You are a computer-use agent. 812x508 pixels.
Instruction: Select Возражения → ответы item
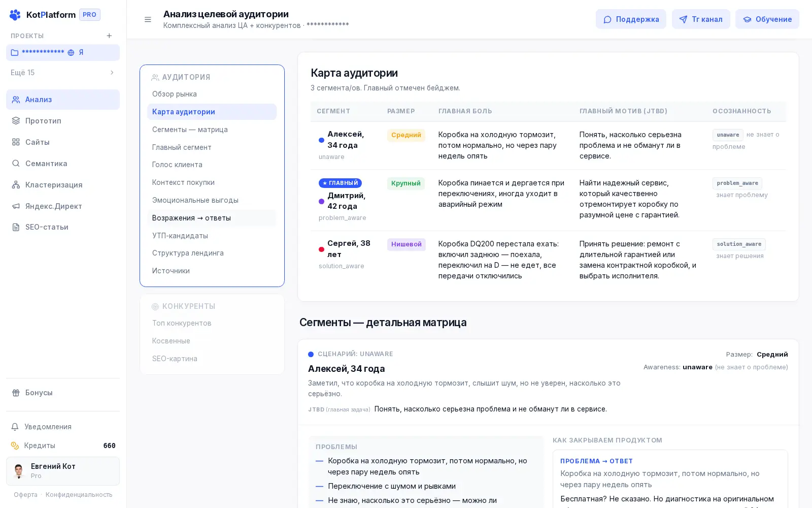point(212,218)
